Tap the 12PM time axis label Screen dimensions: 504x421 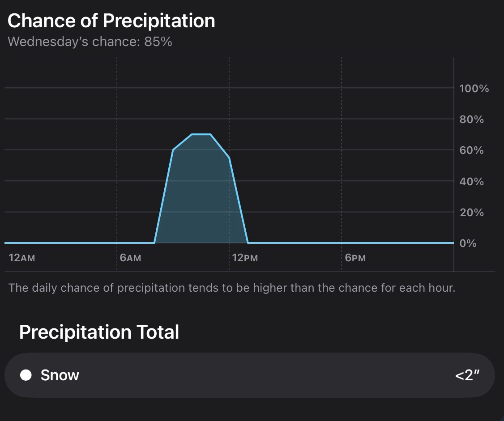pos(245,258)
